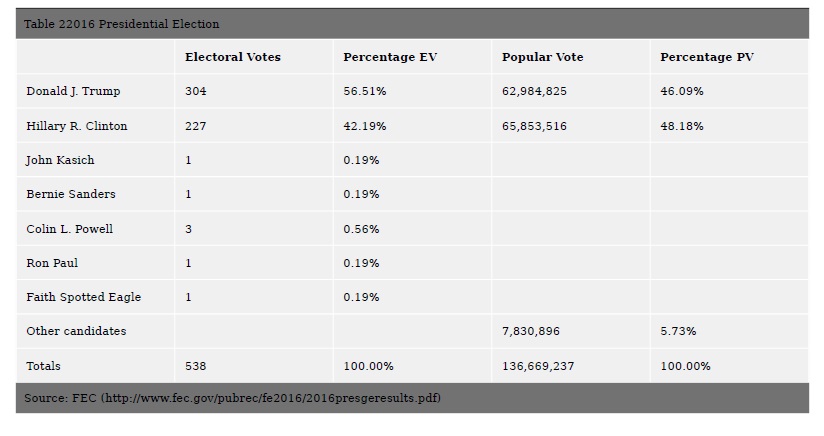Click Trump's 304 electoral votes cell
This screenshot has height=436, width=824.
point(195,91)
